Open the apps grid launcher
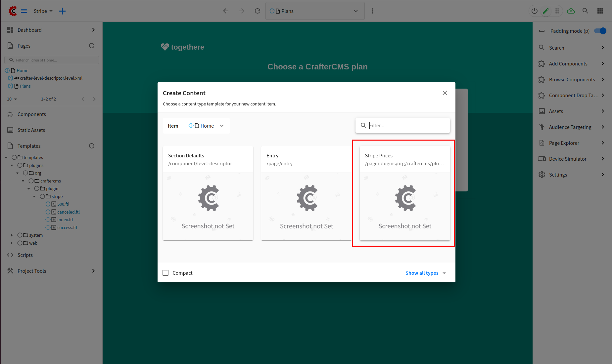612x364 pixels. point(600,11)
